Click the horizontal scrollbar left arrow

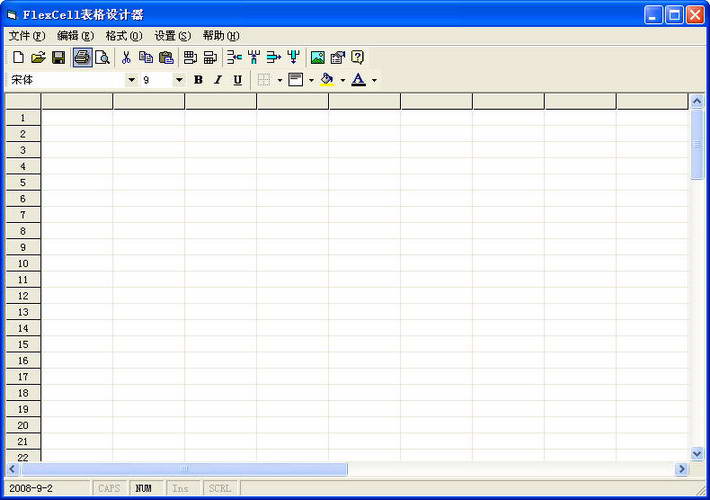coord(13,469)
